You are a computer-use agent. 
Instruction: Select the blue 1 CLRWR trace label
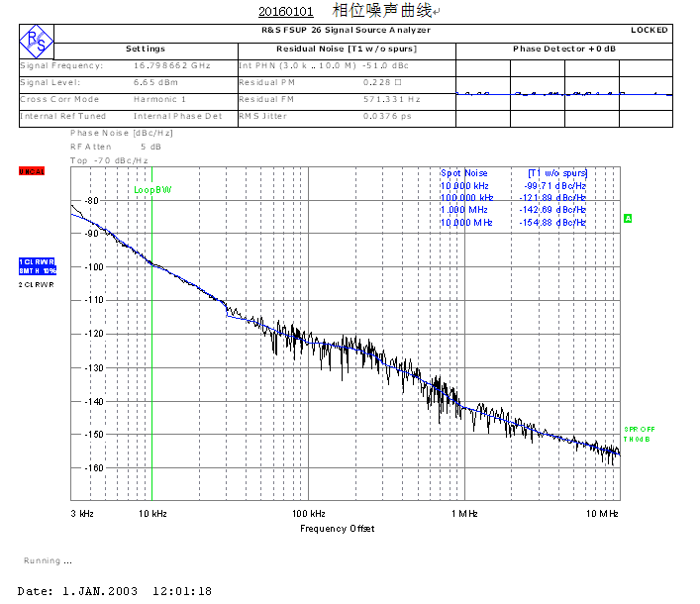(38, 261)
